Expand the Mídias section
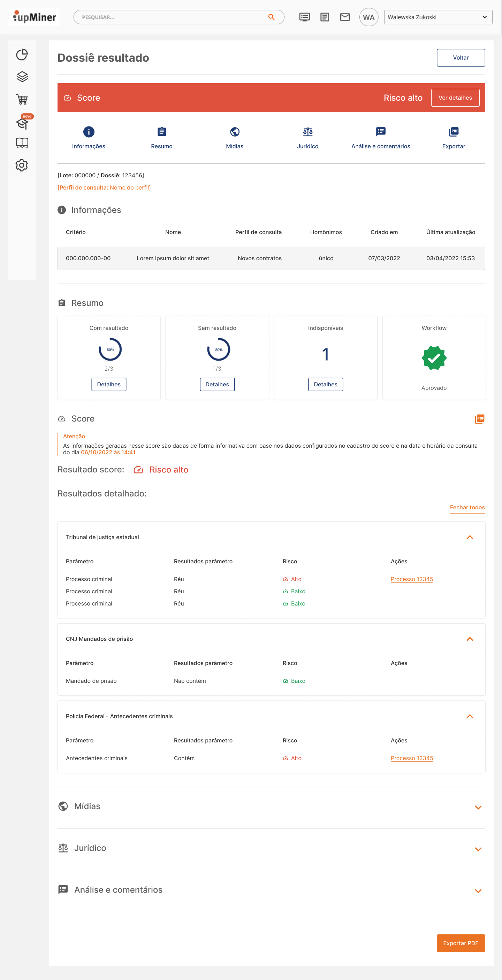Viewport: 502px width, 980px height. pos(478,807)
